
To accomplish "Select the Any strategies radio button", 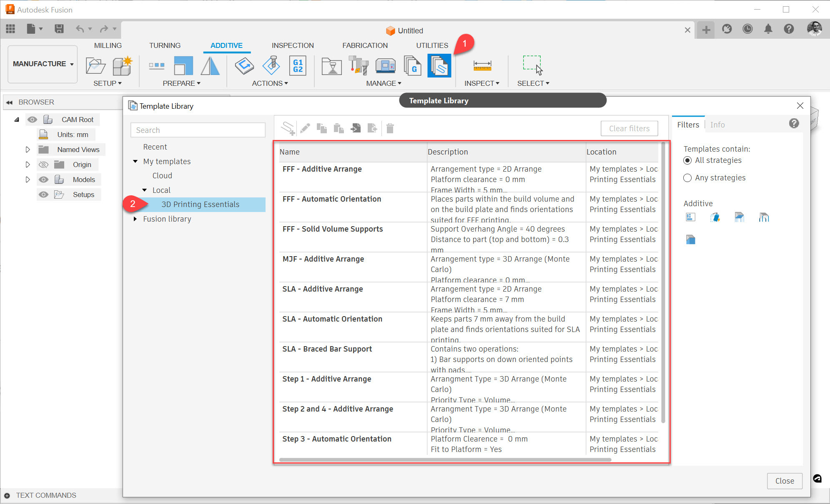I will click(x=687, y=178).
